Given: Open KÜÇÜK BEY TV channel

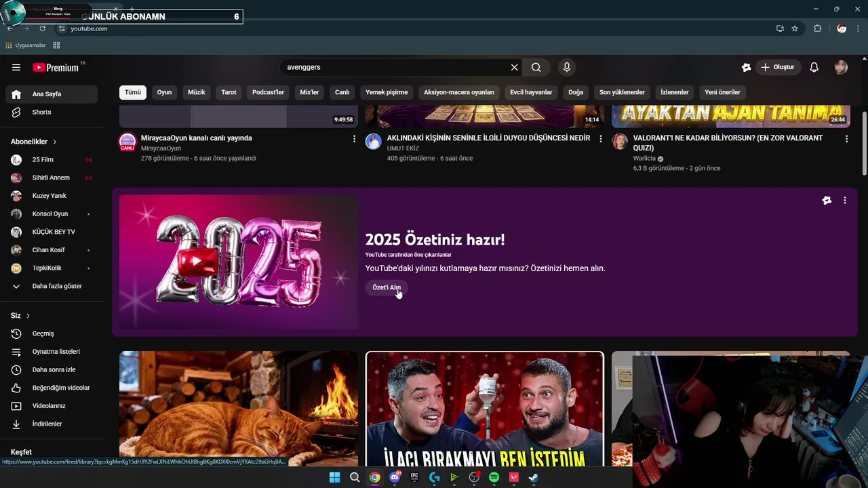Looking at the screenshot, I should click(x=52, y=232).
